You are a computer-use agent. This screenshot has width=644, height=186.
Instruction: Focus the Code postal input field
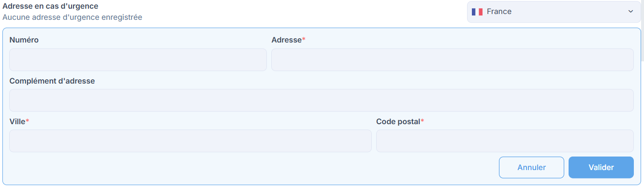click(505, 141)
